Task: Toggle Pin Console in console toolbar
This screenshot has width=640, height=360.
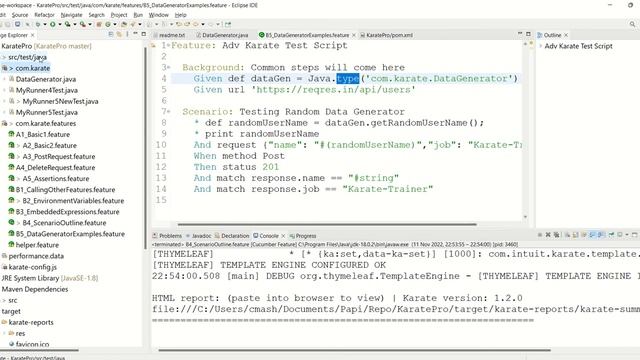Action: [611, 235]
